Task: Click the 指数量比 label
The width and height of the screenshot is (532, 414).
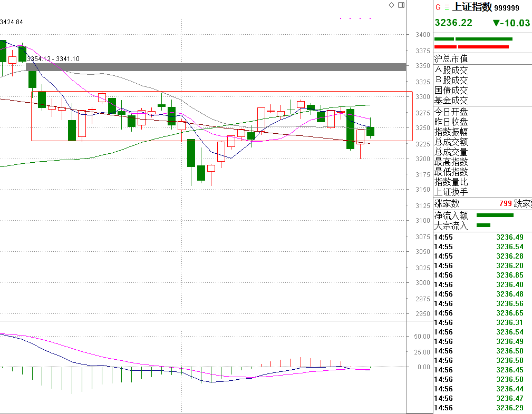Action: click(x=451, y=182)
